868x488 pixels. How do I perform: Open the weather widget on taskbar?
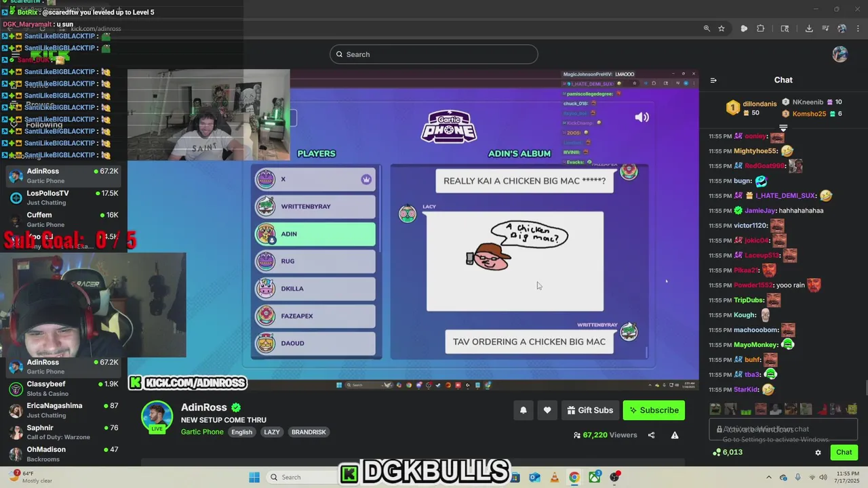click(32, 476)
